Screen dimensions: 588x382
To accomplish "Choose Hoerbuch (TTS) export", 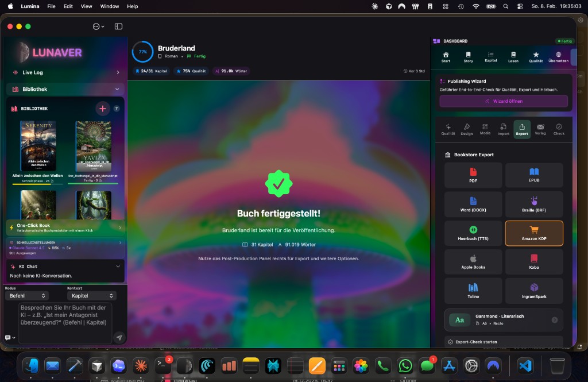I will [473, 233].
